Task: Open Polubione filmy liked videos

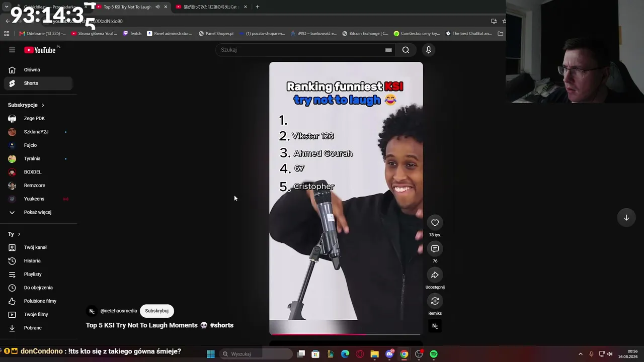Action: click(x=38, y=301)
